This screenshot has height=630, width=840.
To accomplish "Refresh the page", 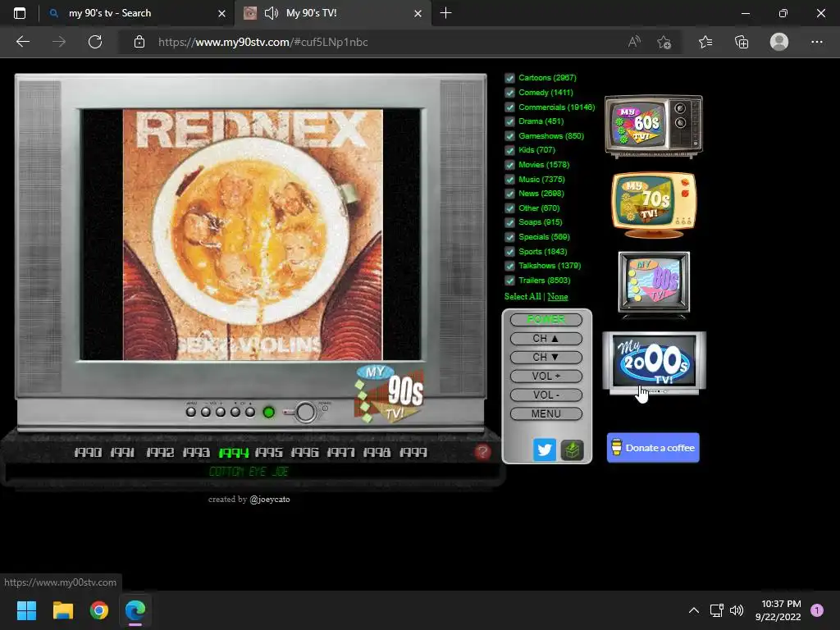I will tap(95, 42).
